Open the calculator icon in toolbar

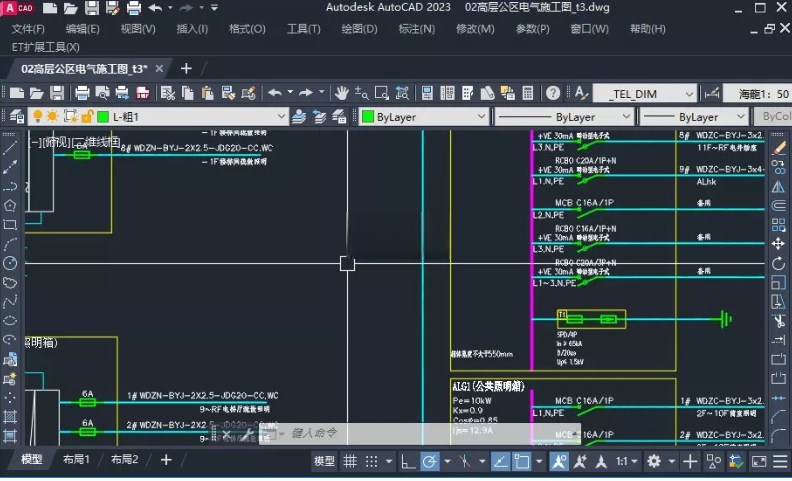[x=528, y=93]
